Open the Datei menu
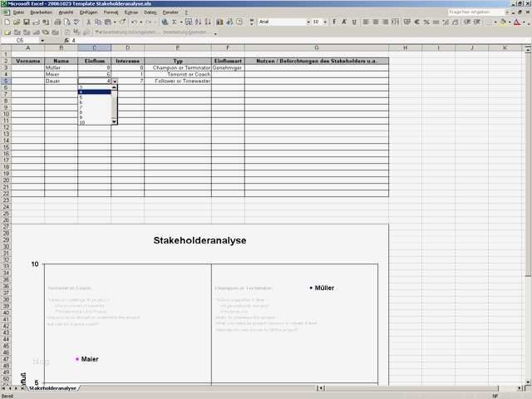532x399 pixels. [x=18, y=12]
